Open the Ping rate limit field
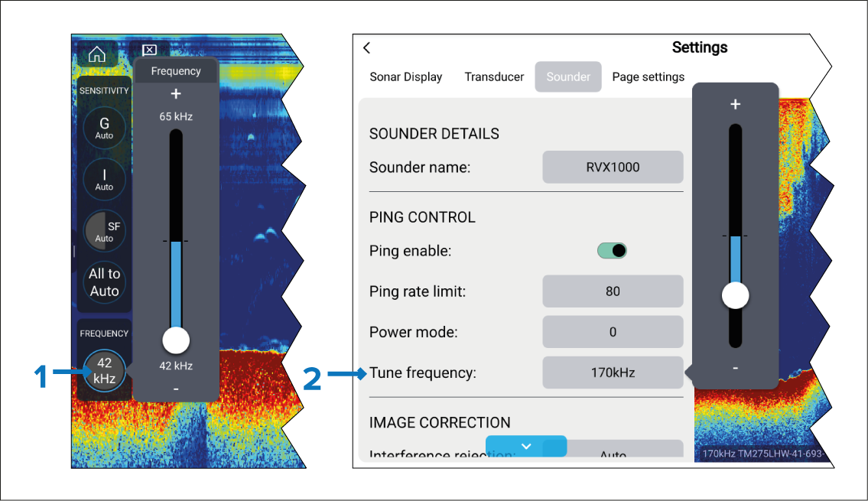Screen dimensions: 868x501 pos(613,291)
